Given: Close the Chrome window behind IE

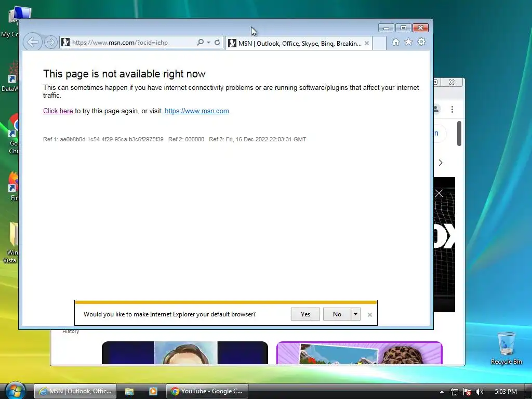Looking at the screenshot, I should [451, 82].
